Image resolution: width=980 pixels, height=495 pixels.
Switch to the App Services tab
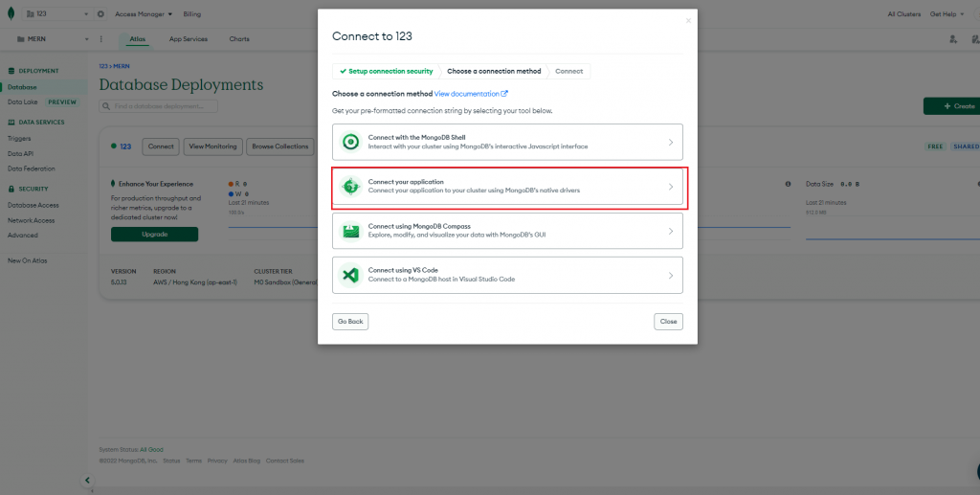point(189,38)
